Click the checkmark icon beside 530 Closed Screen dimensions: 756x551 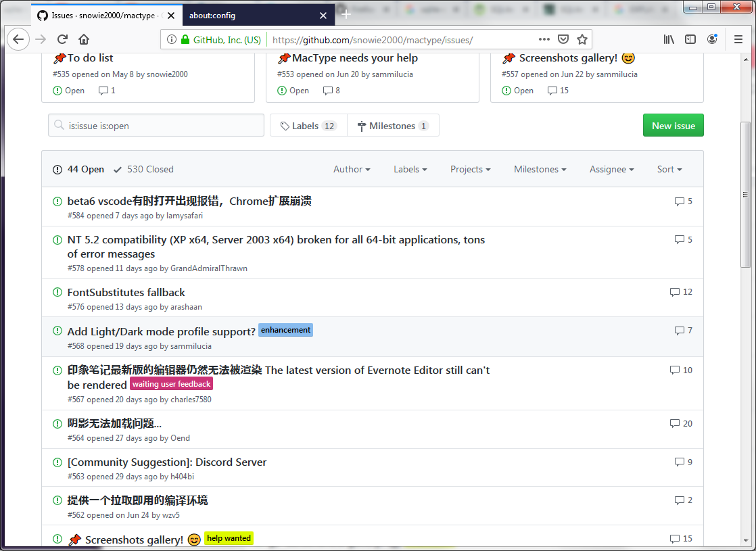pyautogui.click(x=118, y=169)
